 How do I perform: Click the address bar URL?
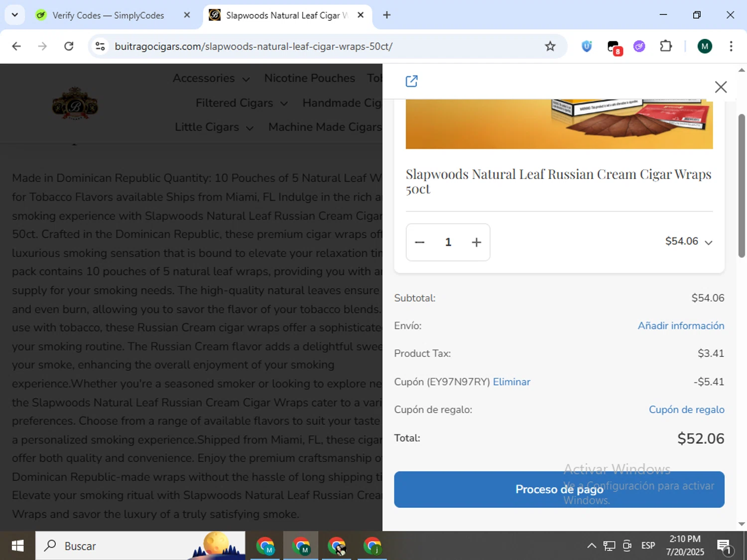coord(253,46)
